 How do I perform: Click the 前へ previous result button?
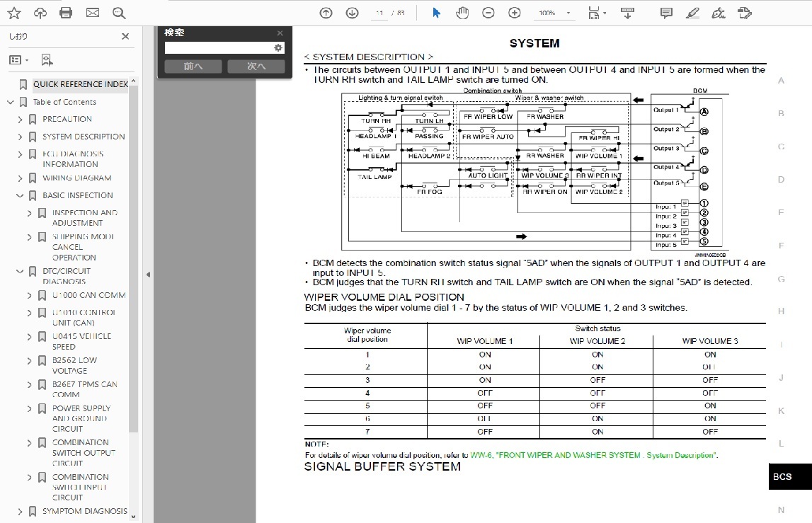click(x=193, y=67)
